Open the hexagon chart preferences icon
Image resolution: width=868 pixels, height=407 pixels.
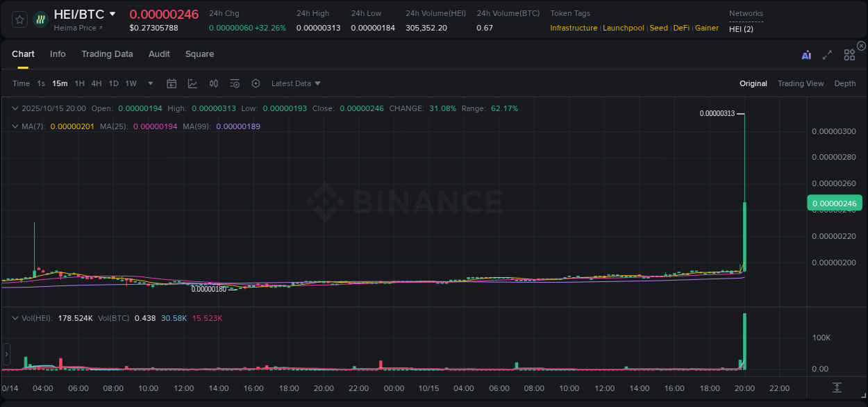pyautogui.click(x=256, y=83)
